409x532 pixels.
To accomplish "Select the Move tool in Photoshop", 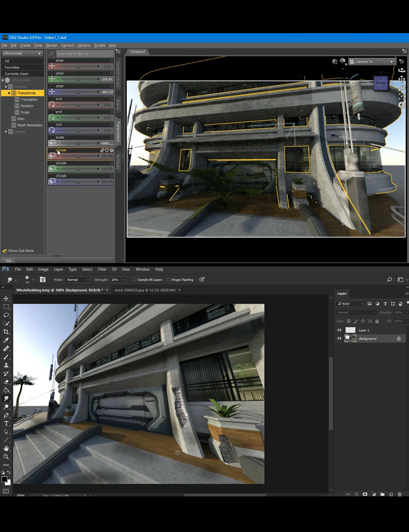I will 6,299.
